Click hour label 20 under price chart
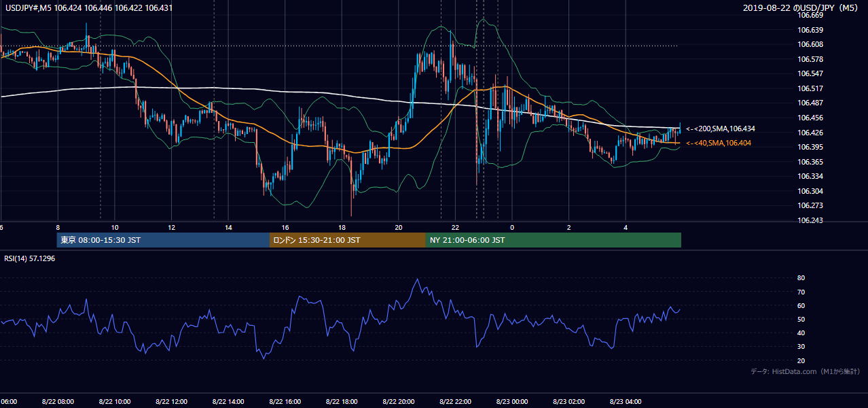This screenshot has width=868, height=408. click(399, 228)
